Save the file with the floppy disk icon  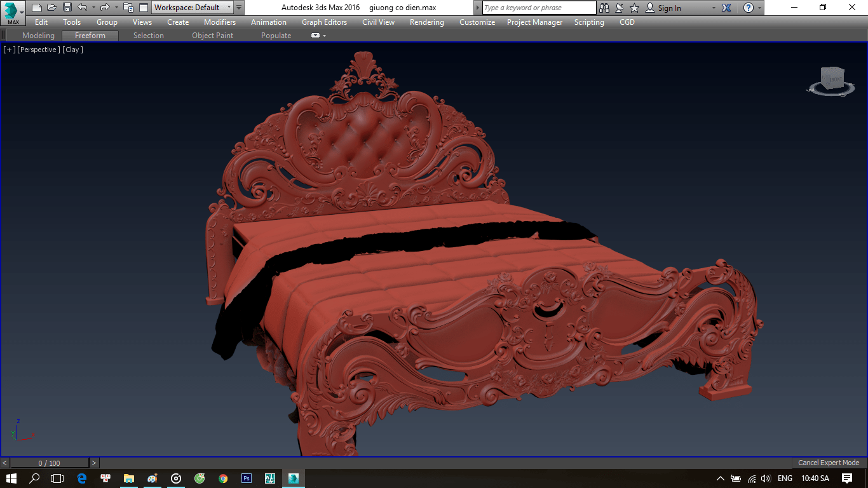click(67, 8)
